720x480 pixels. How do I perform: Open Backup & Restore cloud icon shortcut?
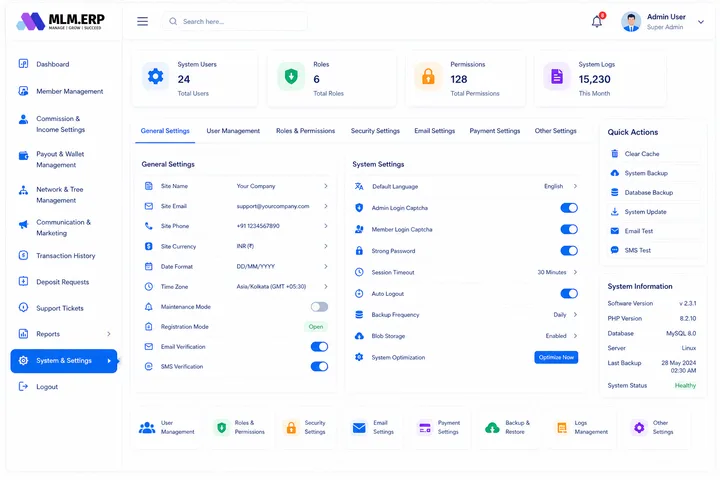(492, 428)
